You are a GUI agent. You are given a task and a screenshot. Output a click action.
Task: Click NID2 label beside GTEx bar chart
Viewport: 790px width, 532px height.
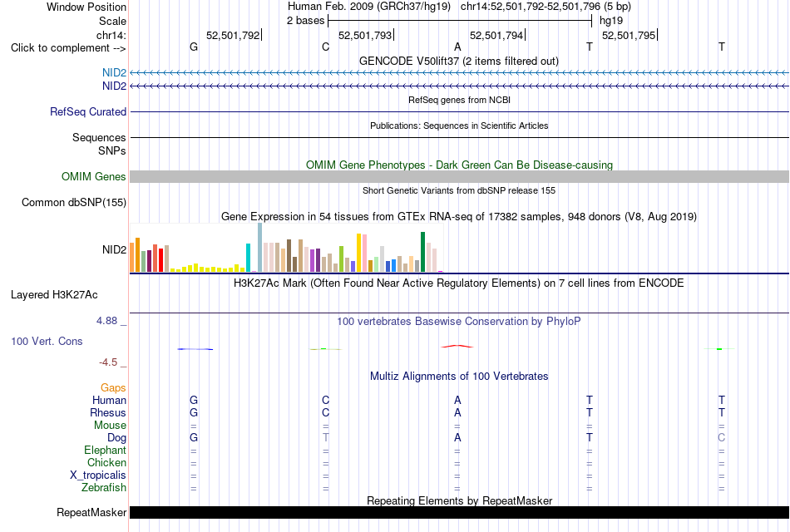tap(115, 250)
